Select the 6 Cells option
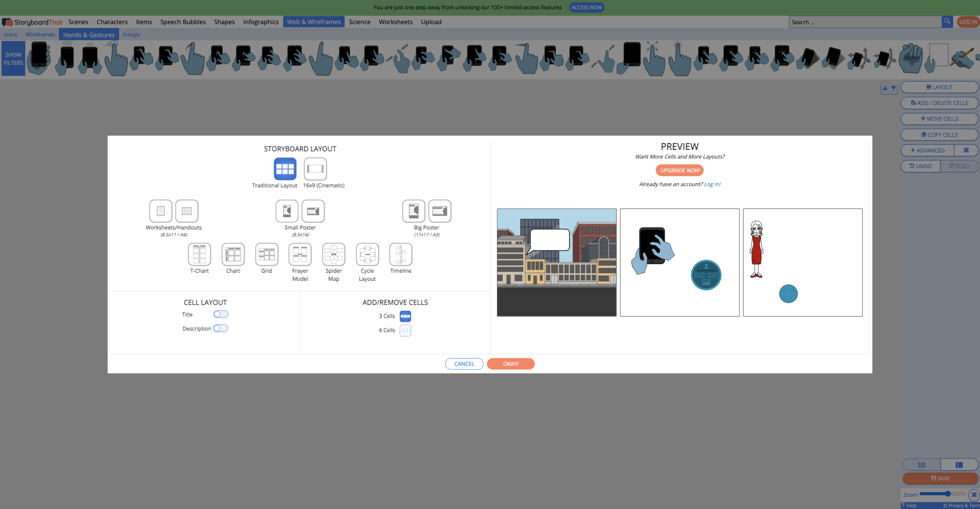The image size is (980, 509). [405, 331]
